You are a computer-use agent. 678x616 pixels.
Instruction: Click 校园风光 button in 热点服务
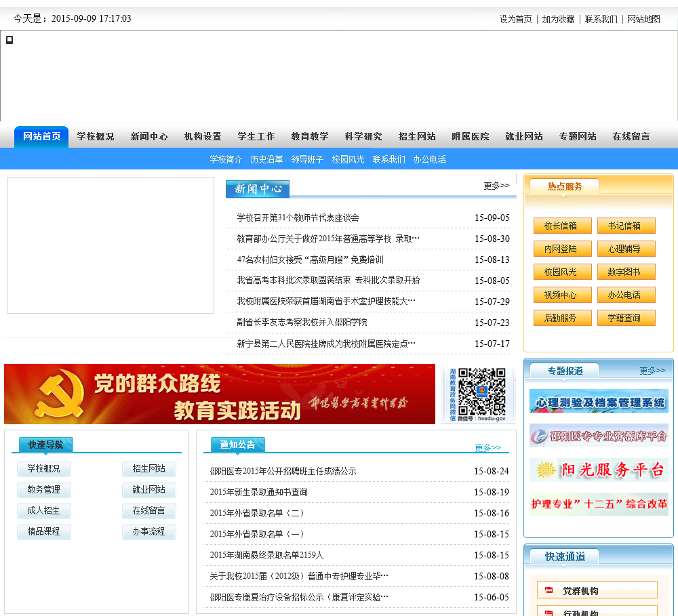[563, 272]
